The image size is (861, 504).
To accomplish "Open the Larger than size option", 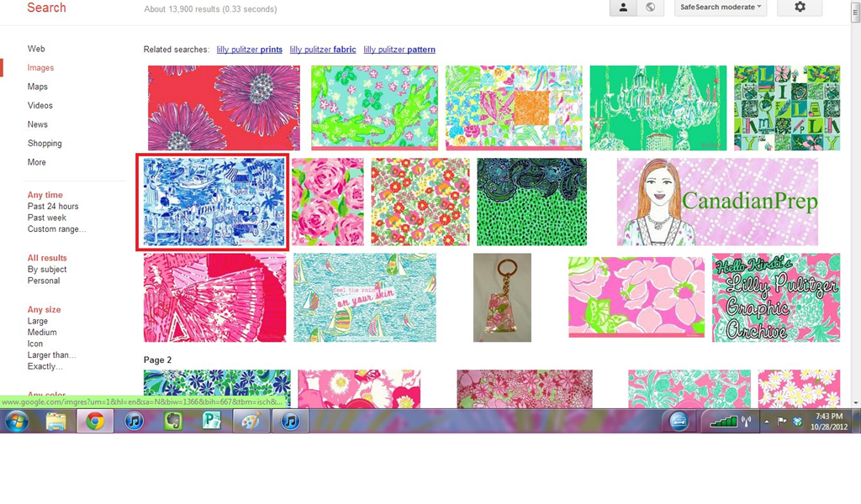I will point(51,355).
